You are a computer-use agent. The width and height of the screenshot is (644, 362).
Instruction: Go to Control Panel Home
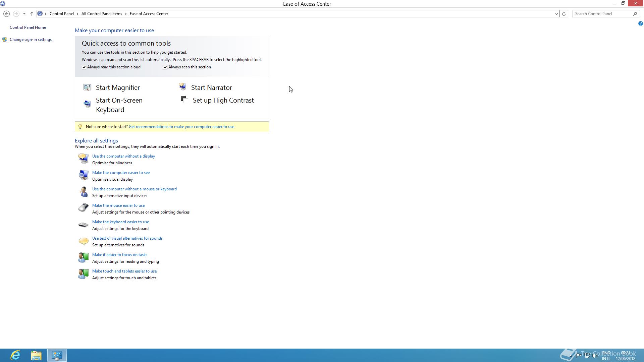28,27
